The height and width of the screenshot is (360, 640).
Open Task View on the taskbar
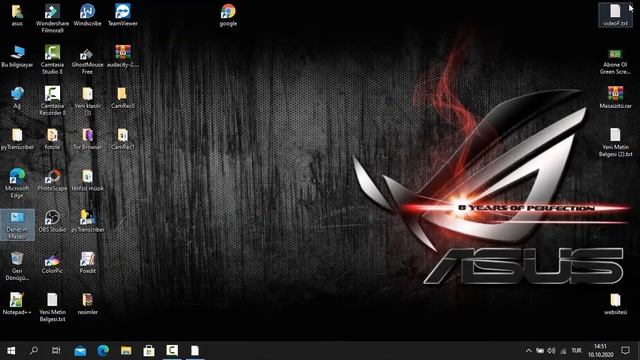click(x=56, y=351)
